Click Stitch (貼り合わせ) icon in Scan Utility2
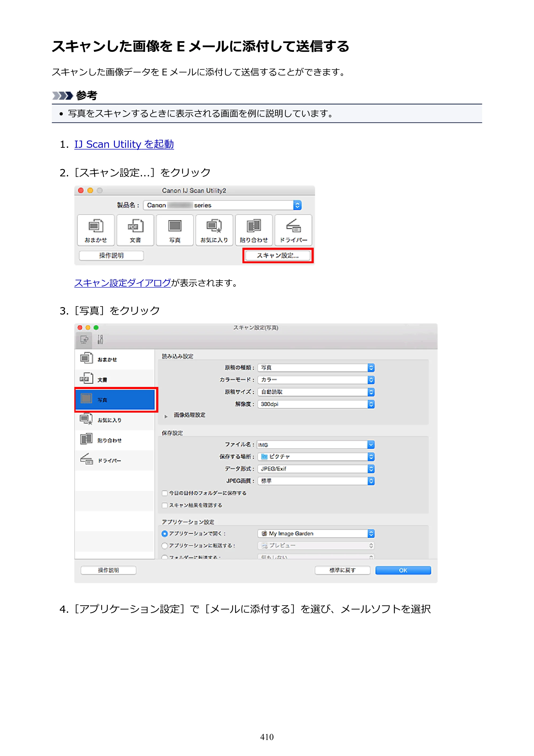The width and height of the screenshot is (534, 756). click(254, 230)
